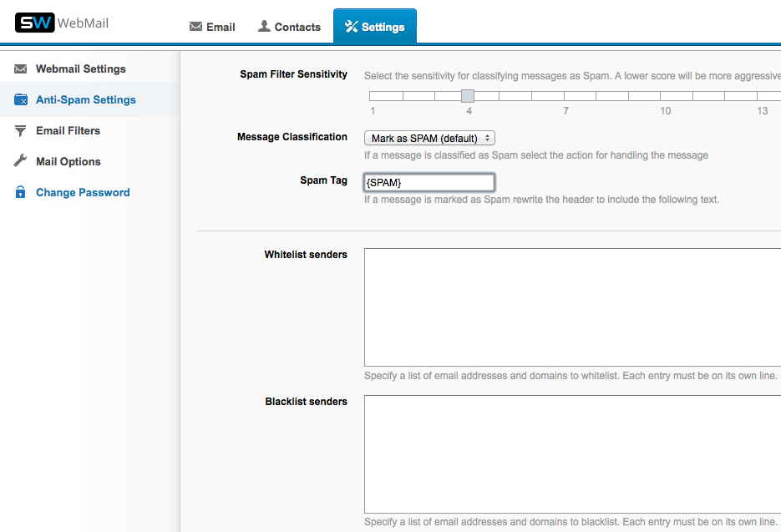Click the funnel icon beside Email Filters

21,131
